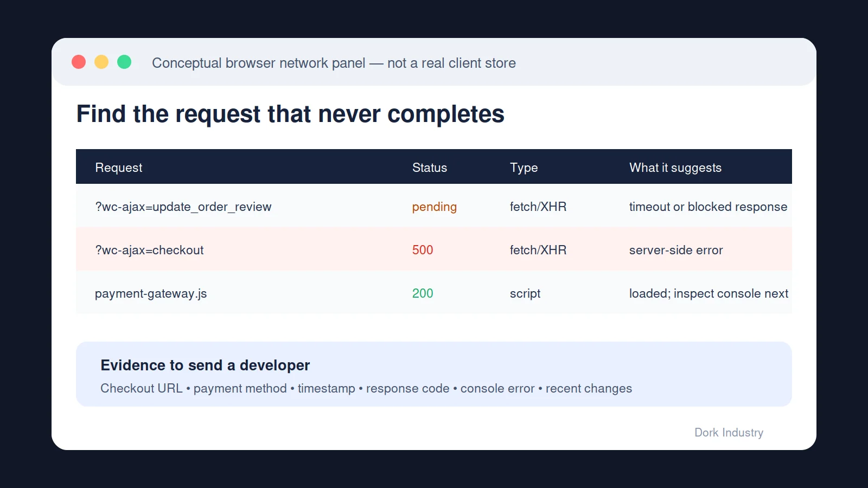Viewport: 868px width, 488px height.
Task: Click the pending status value
Action: pyautogui.click(x=435, y=207)
